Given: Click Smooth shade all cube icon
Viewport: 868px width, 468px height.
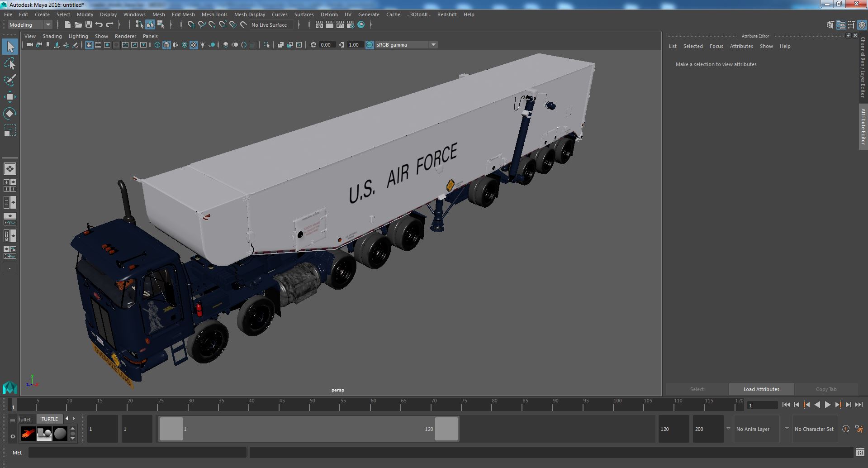Looking at the screenshot, I should pyautogui.click(x=166, y=45).
